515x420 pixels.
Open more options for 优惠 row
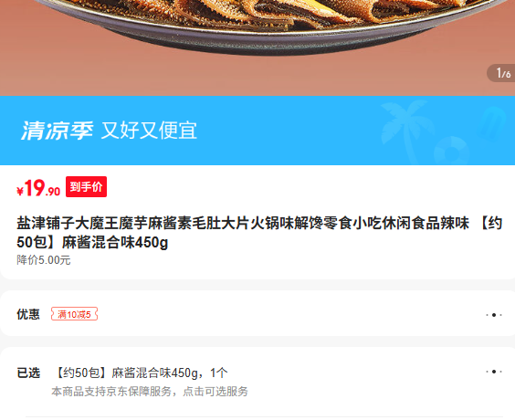point(494,315)
